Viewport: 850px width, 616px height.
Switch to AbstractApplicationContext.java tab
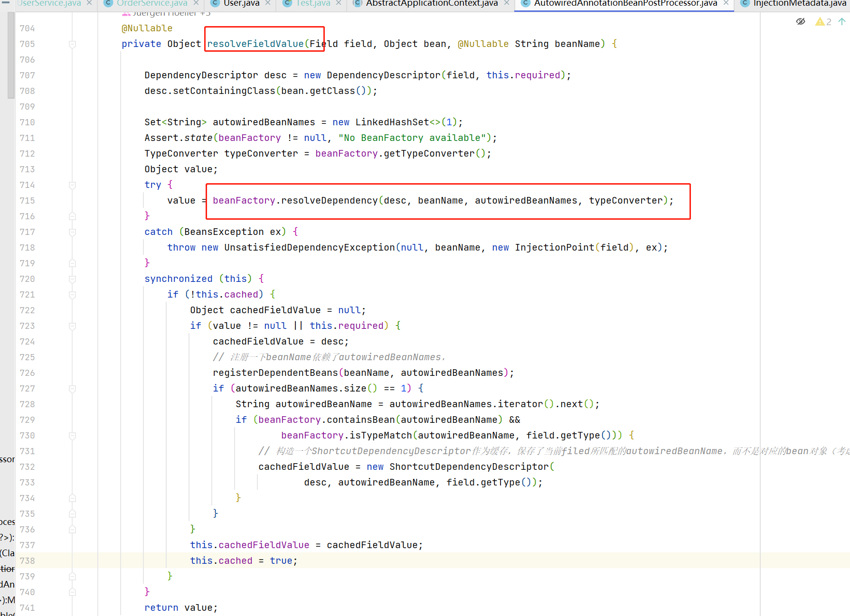click(432, 3)
